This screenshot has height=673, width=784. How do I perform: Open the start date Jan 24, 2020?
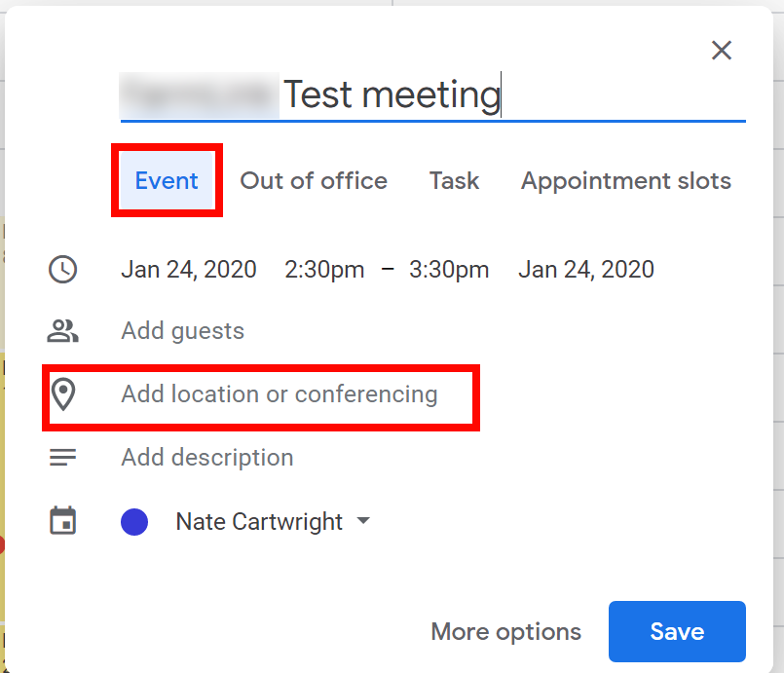tap(189, 269)
